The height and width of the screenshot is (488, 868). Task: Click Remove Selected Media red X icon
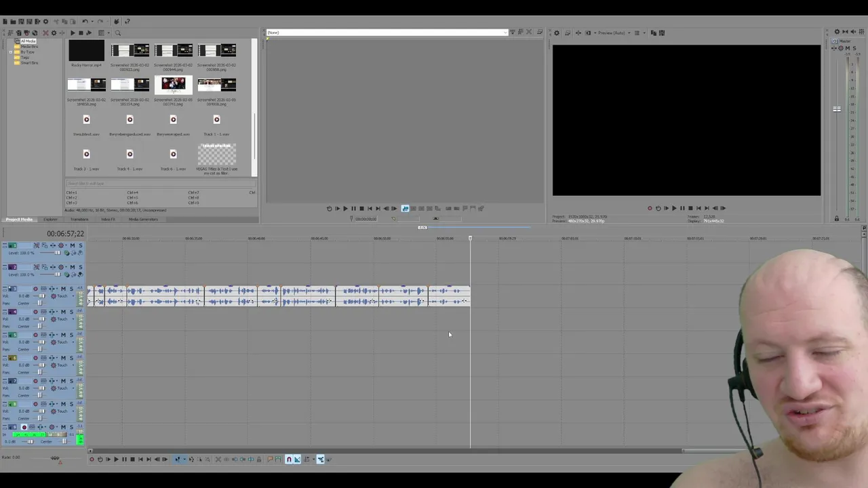(x=45, y=33)
